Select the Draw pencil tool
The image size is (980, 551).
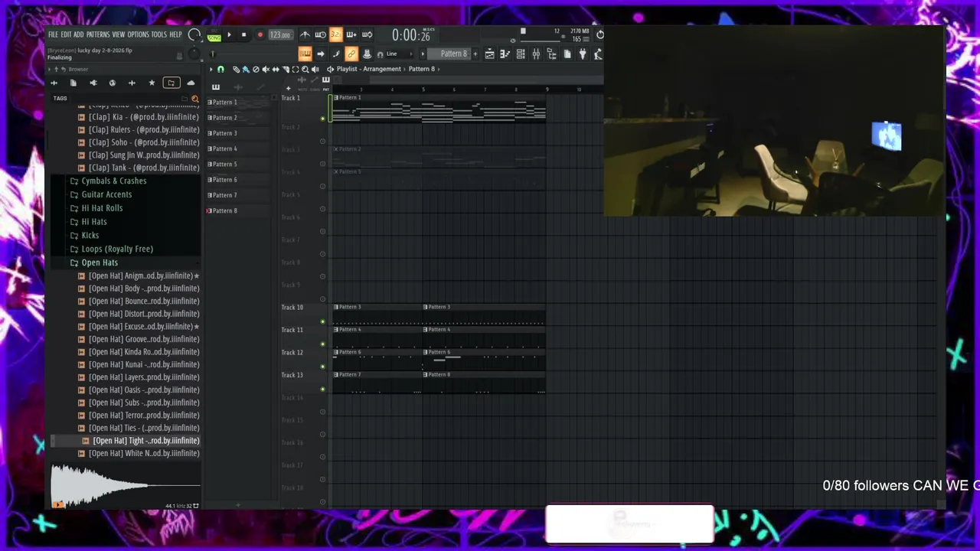point(236,69)
